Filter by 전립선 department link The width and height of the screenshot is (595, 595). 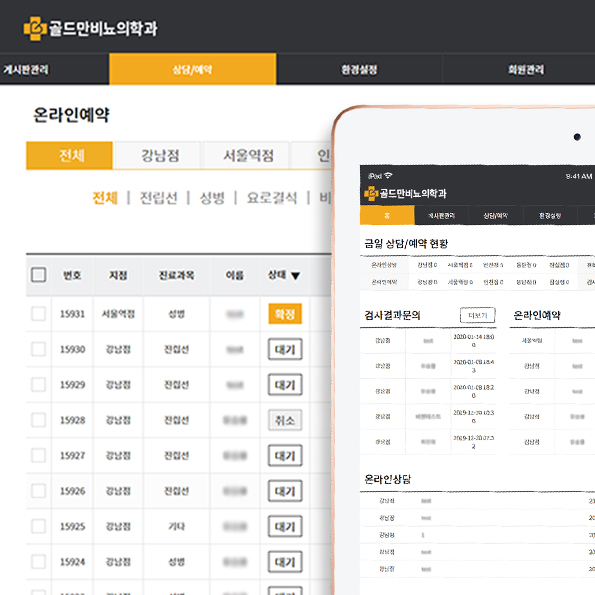coord(159,198)
